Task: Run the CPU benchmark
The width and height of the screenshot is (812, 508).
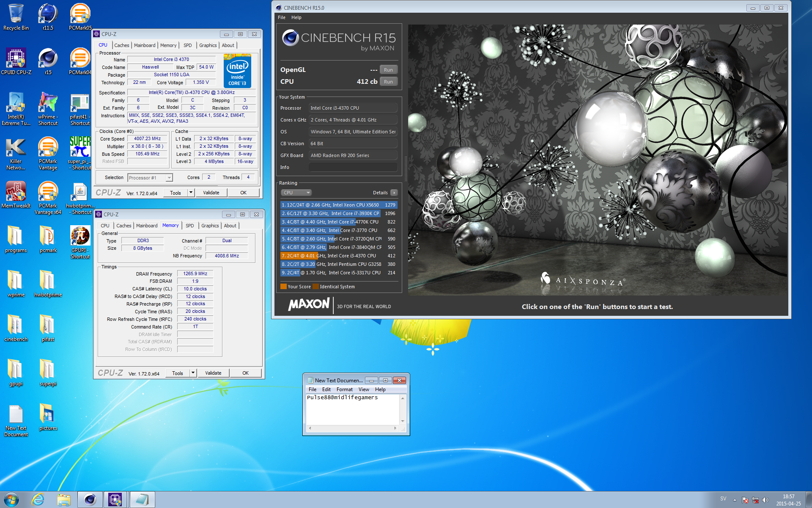Action: coord(388,82)
